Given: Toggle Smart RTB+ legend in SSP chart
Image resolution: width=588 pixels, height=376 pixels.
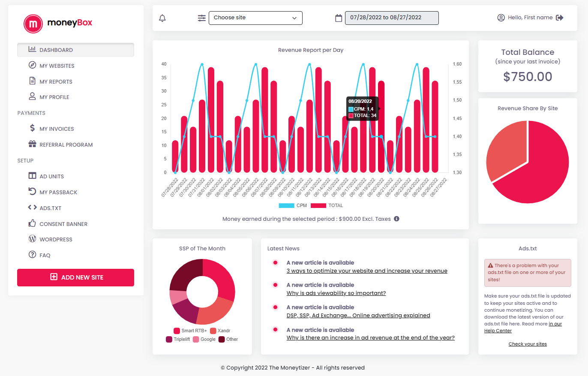Looking at the screenshot, I should (x=190, y=331).
